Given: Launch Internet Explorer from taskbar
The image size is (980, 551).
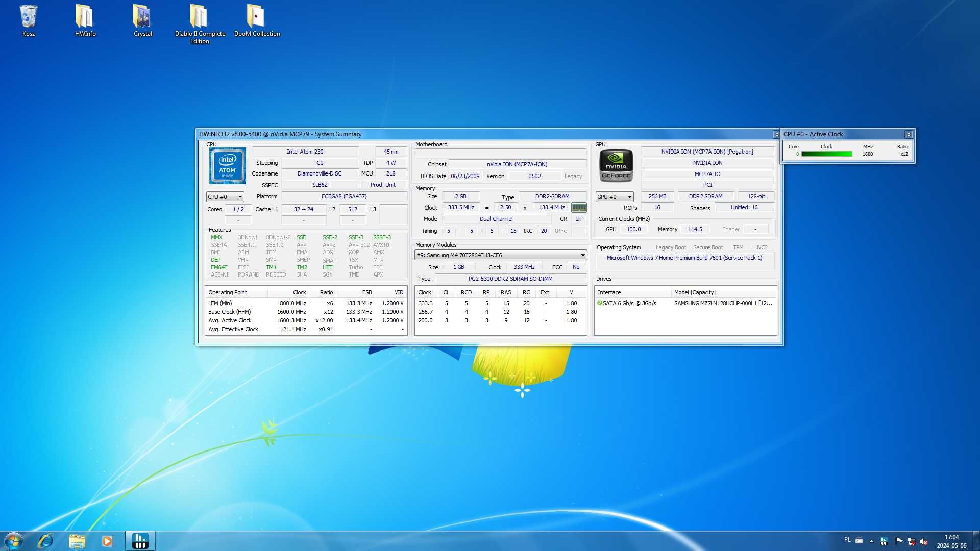Looking at the screenshot, I should point(45,541).
